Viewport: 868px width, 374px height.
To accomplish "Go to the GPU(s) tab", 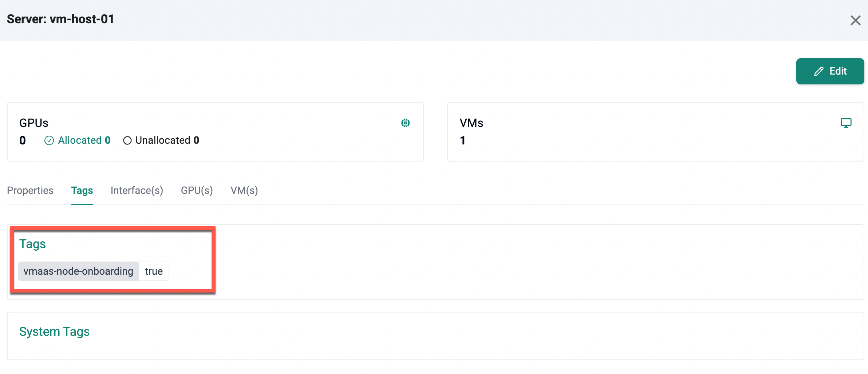I will point(197,190).
